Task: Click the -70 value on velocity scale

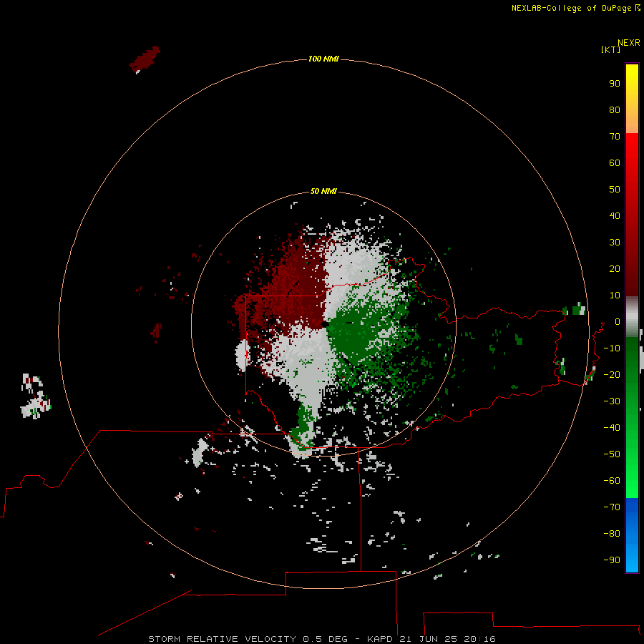Action: click(x=612, y=507)
